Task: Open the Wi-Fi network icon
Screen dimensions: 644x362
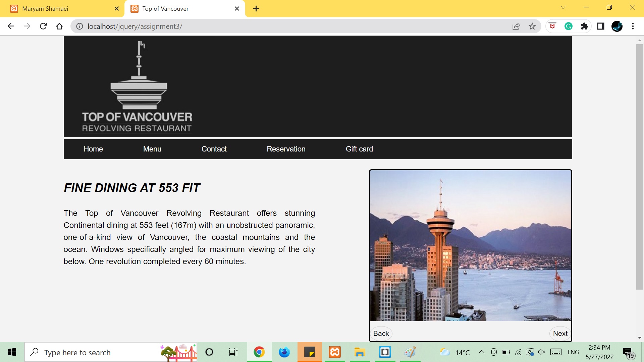Action: tap(518, 352)
